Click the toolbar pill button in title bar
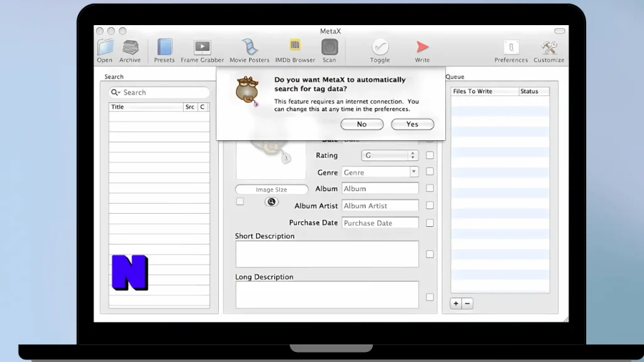This screenshot has height=362, width=644. click(x=559, y=31)
